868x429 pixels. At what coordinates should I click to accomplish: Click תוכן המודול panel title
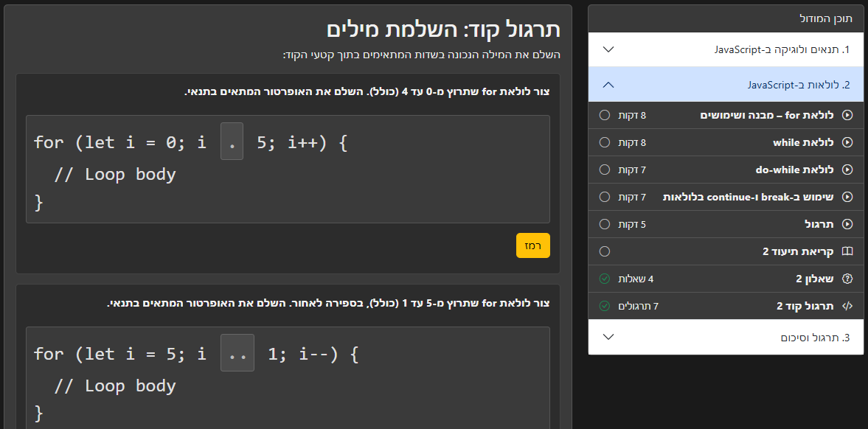[x=827, y=19]
